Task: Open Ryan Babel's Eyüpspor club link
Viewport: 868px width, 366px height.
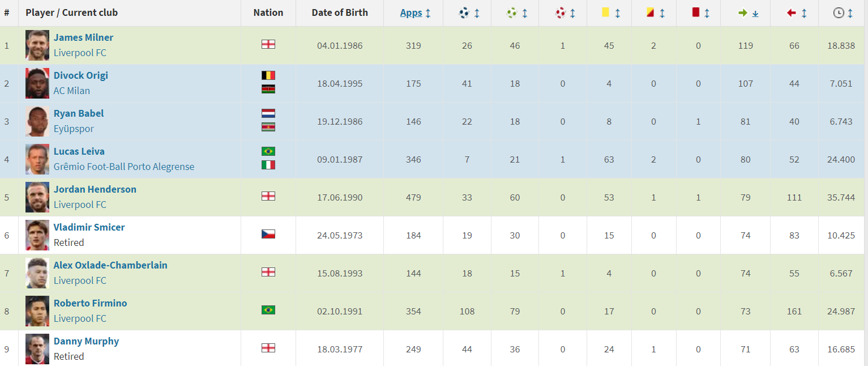Action: tap(74, 129)
